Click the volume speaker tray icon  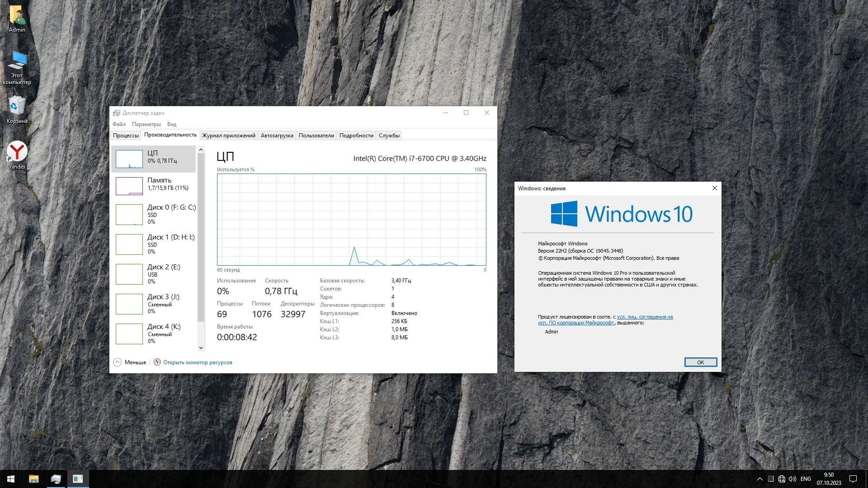[x=792, y=479]
